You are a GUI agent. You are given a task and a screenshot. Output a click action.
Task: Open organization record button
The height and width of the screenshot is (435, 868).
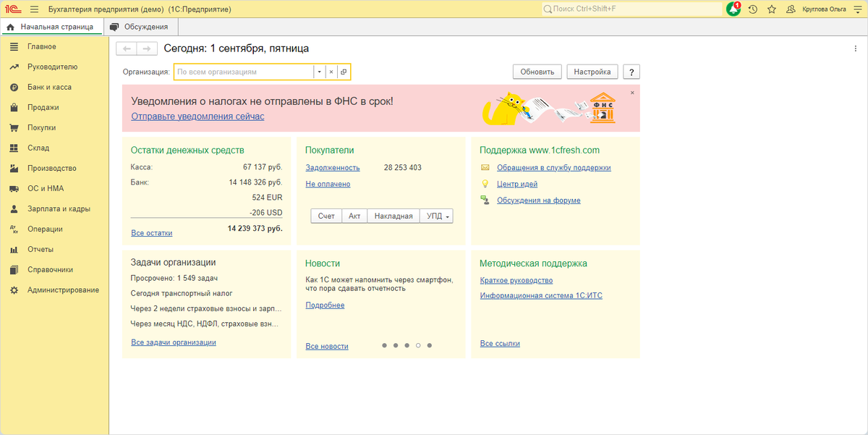344,72
